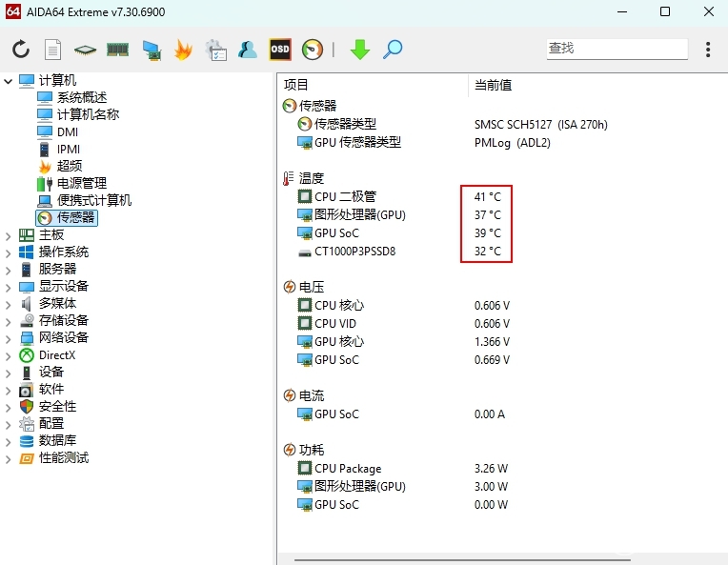Select 计算机名称 in the tree
The width and height of the screenshot is (728, 565).
pos(88,114)
